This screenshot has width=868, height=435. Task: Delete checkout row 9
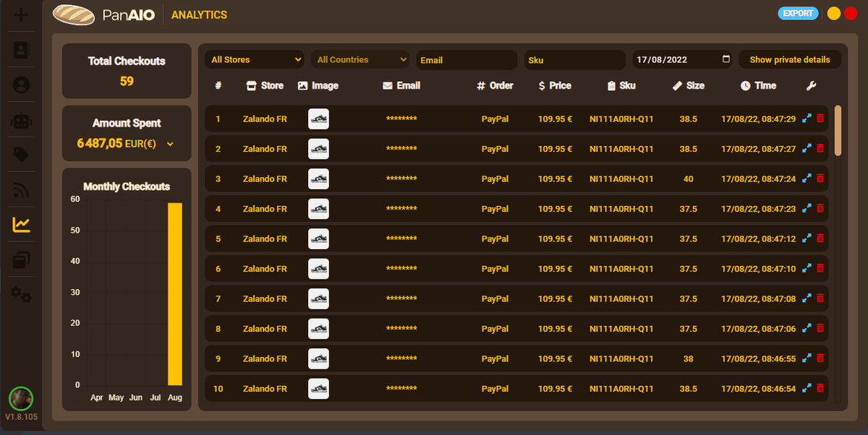[x=820, y=358]
